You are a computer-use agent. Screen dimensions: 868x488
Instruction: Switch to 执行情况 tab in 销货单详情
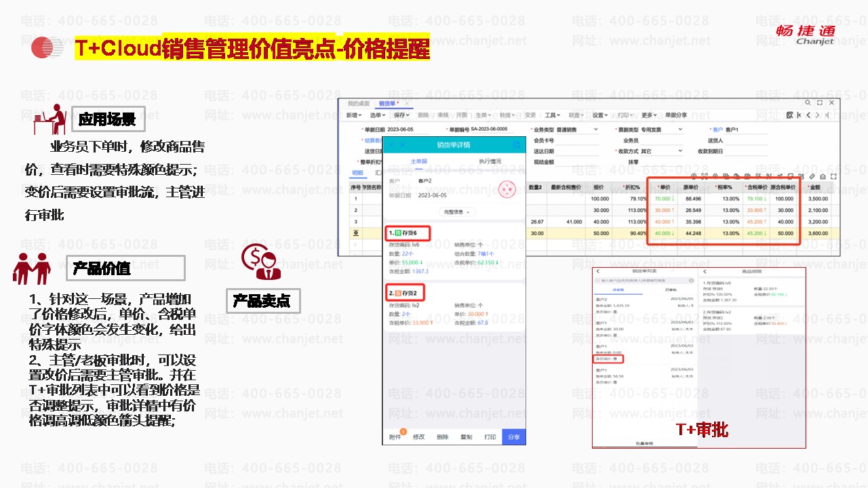490,161
